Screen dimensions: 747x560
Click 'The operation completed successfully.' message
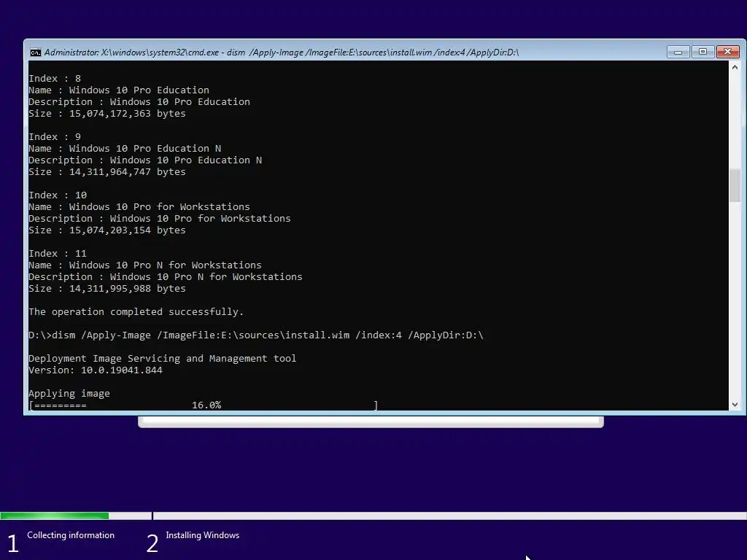pyautogui.click(x=136, y=312)
